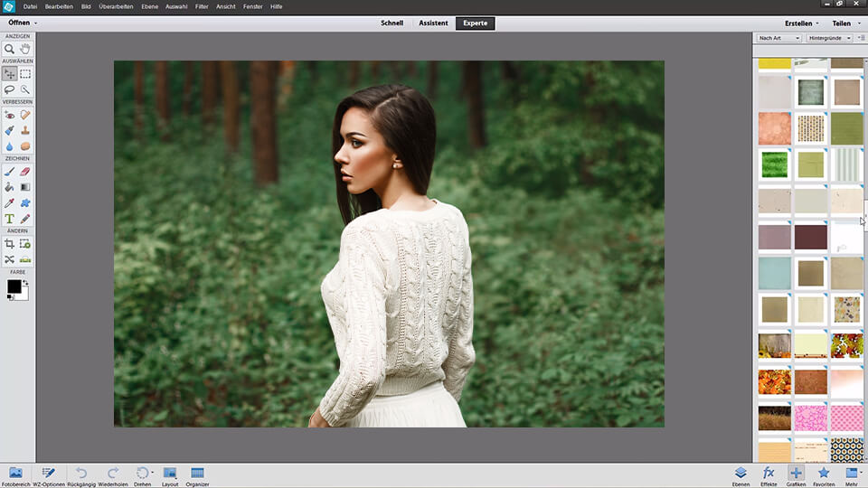Click the Drehen rotate button
The width and height of the screenshot is (868, 488).
point(143,476)
